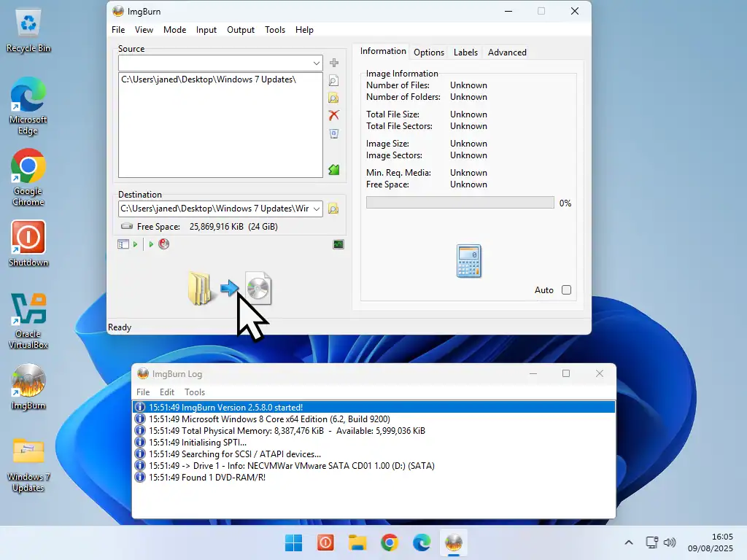Show hidden icons in the system tray
The image size is (747, 560).
tap(629, 542)
